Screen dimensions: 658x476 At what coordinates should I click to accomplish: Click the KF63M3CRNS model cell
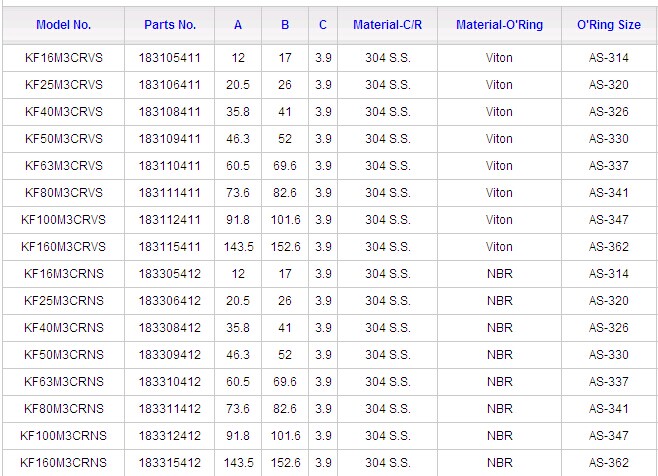click(63, 382)
